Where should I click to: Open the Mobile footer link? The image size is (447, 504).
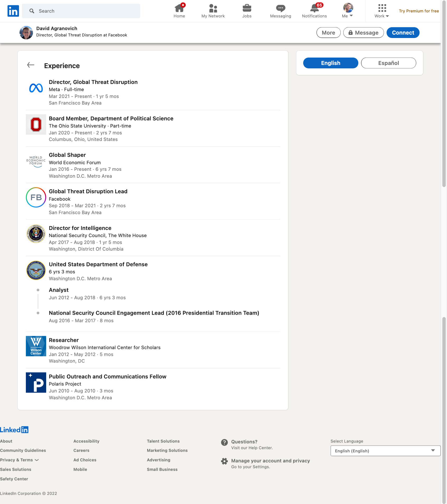(80, 469)
